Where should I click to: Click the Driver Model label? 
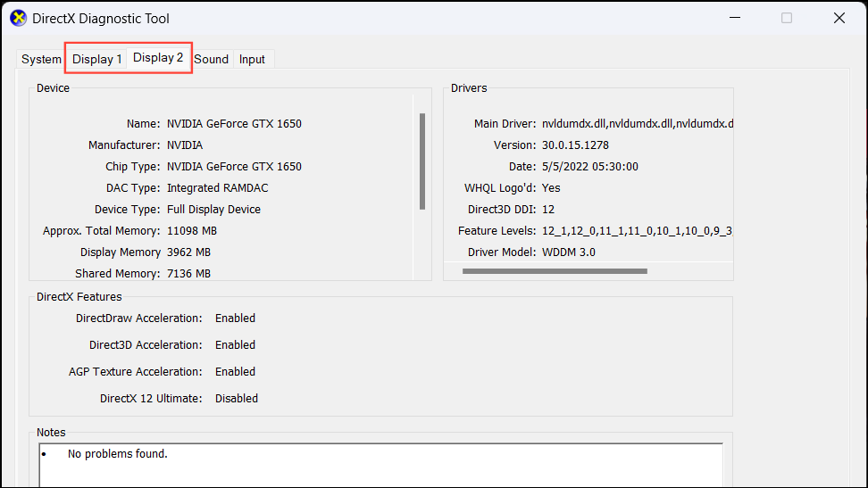point(502,252)
